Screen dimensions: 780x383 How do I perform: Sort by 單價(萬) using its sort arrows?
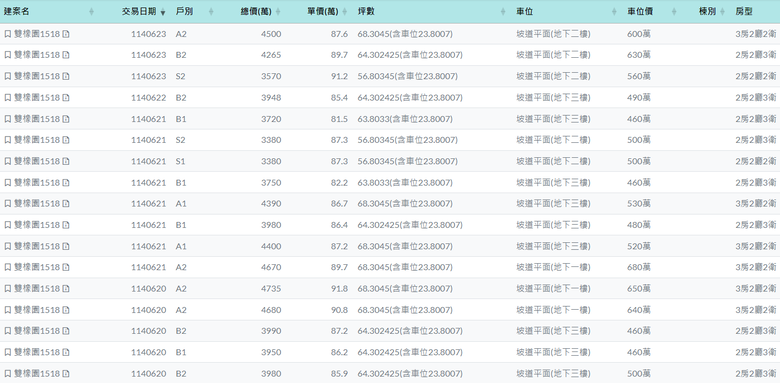click(345, 11)
